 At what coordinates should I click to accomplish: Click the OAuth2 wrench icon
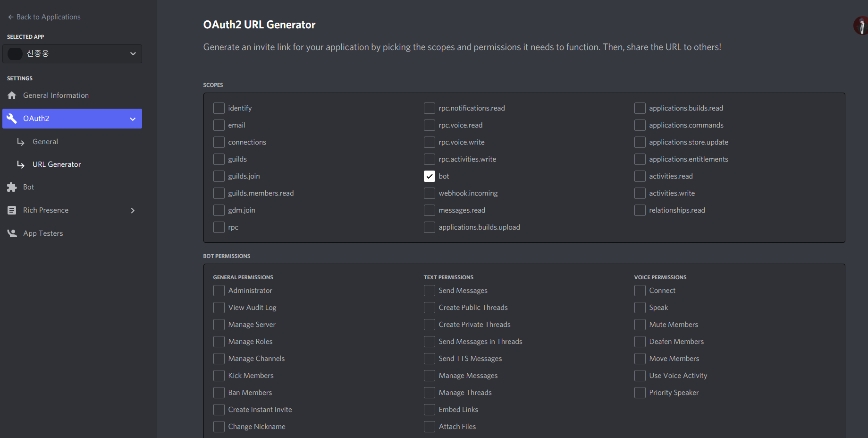point(12,119)
